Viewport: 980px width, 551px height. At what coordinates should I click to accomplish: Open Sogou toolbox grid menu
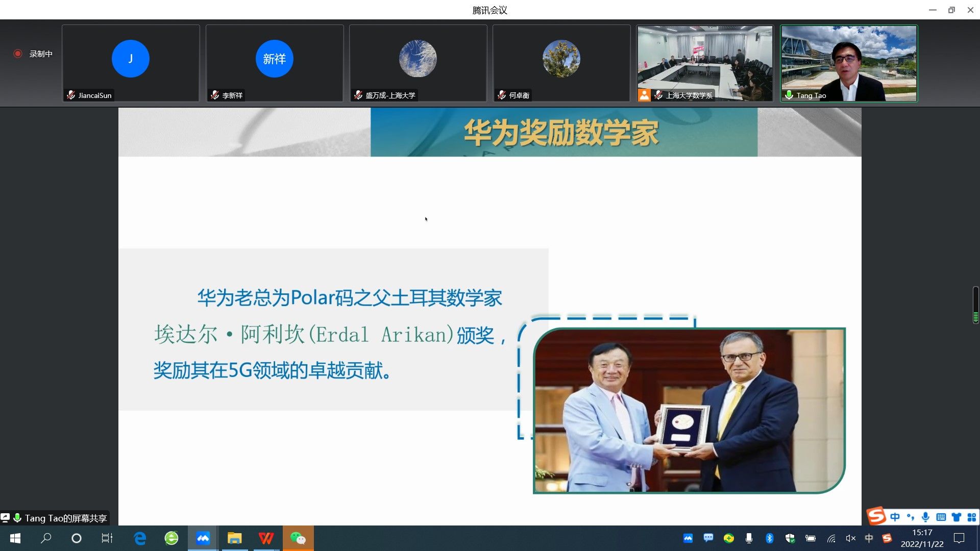coord(971,517)
